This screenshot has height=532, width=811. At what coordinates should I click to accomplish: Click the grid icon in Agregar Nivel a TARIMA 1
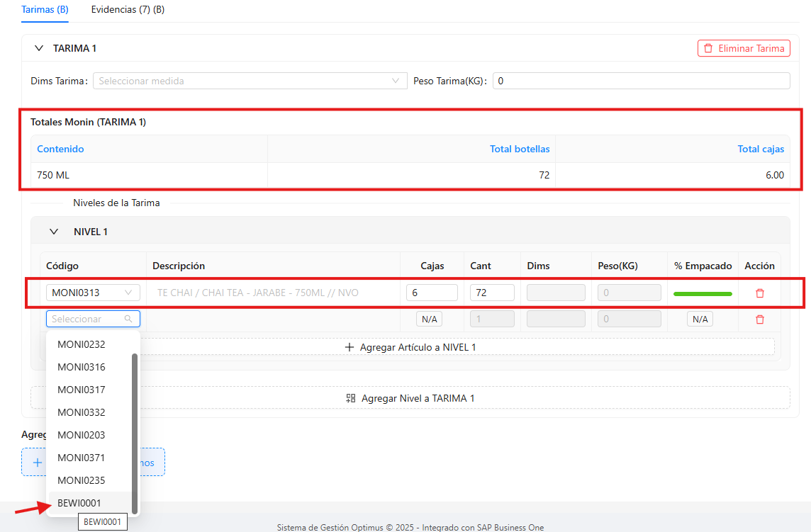click(x=351, y=398)
